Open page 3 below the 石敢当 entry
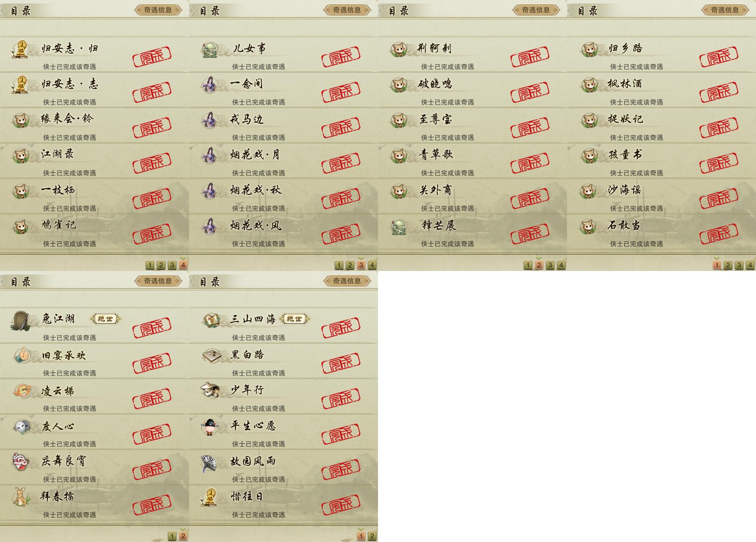Image resolution: width=756 pixels, height=542 pixels. coord(739,265)
